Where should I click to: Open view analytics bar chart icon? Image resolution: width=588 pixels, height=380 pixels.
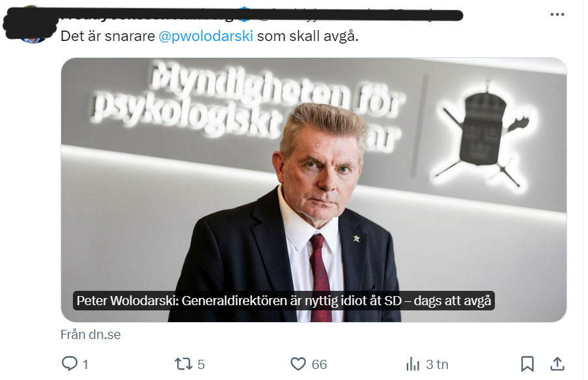pos(412,364)
